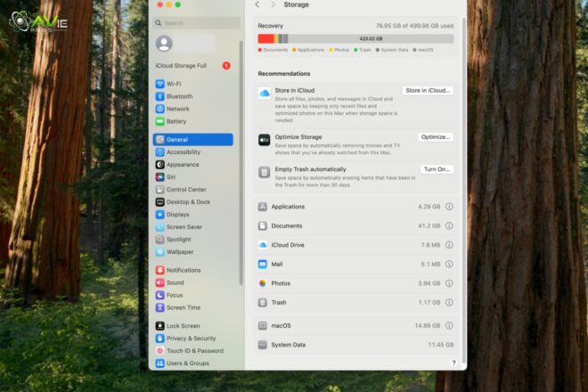
Task: Click the help question mark button
Action: coord(453,363)
